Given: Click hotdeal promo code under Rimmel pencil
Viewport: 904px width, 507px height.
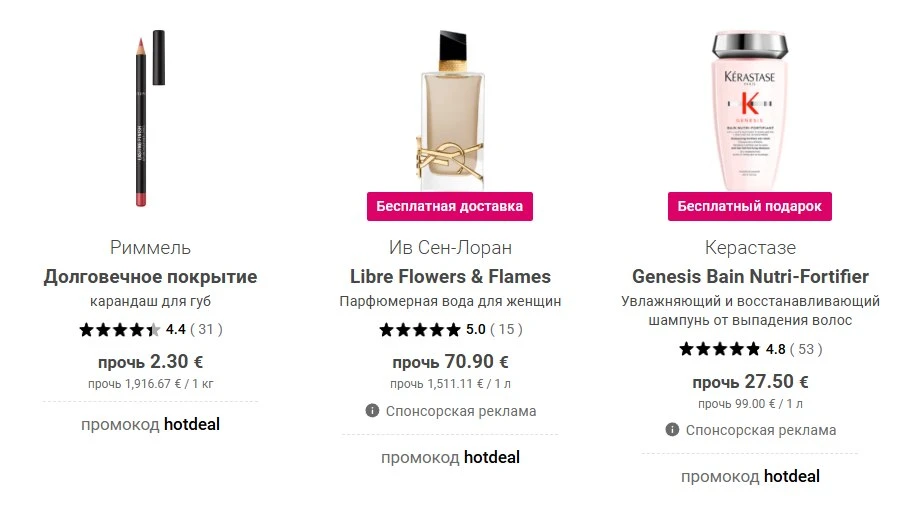Looking at the screenshot, I should [x=191, y=425].
